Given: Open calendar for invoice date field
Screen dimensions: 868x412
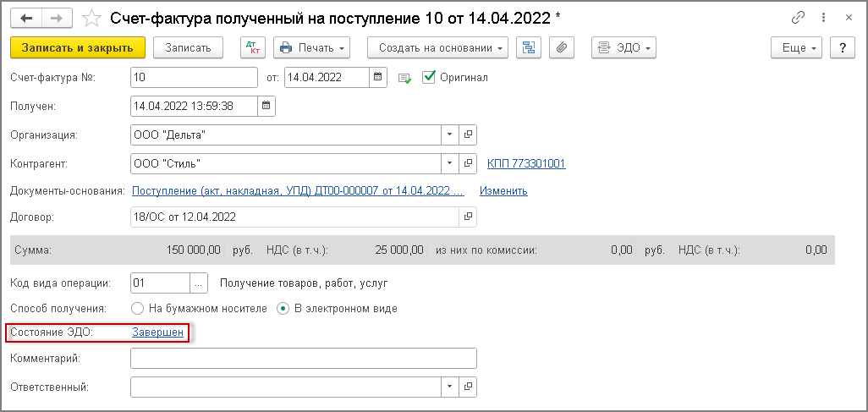Looking at the screenshot, I should [379, 78].
